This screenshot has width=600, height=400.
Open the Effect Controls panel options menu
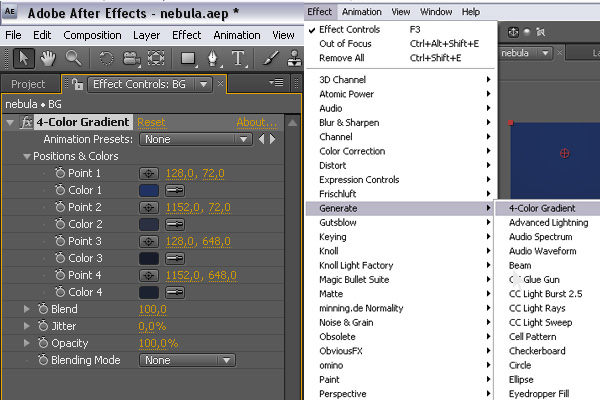[x=276, y=82]
